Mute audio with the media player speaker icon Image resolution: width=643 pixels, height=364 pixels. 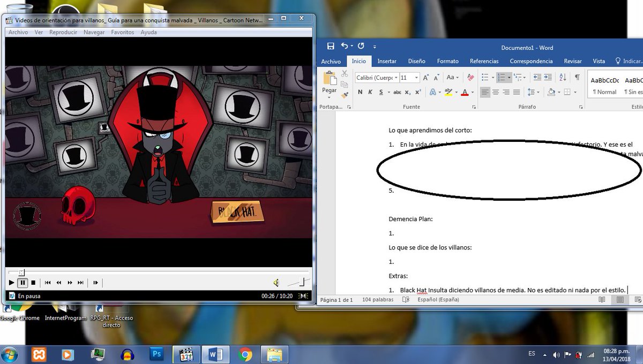[276, 283]
